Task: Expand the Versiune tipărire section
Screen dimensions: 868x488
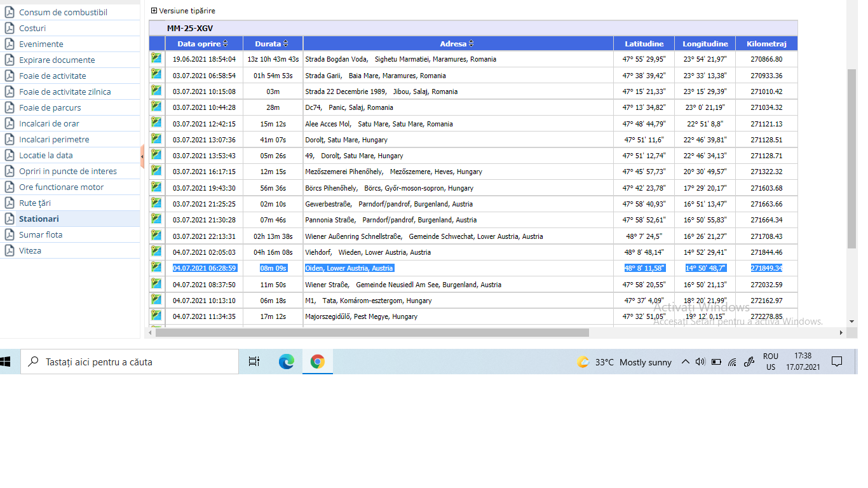Action: point(154,11)
